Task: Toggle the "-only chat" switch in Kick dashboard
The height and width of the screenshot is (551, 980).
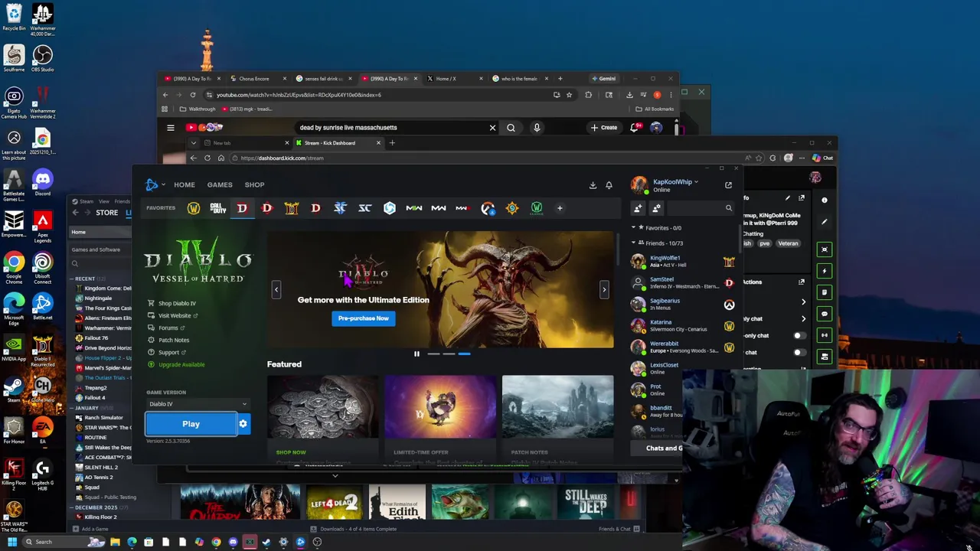Action: (799, 336)
